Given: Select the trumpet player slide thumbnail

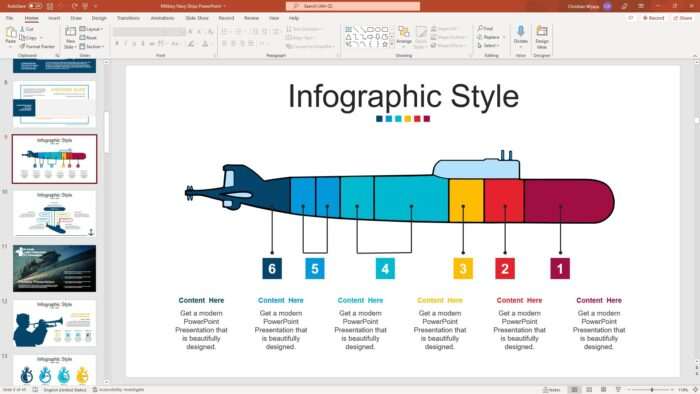Looking at the screenshot, I should coord(54,323).
